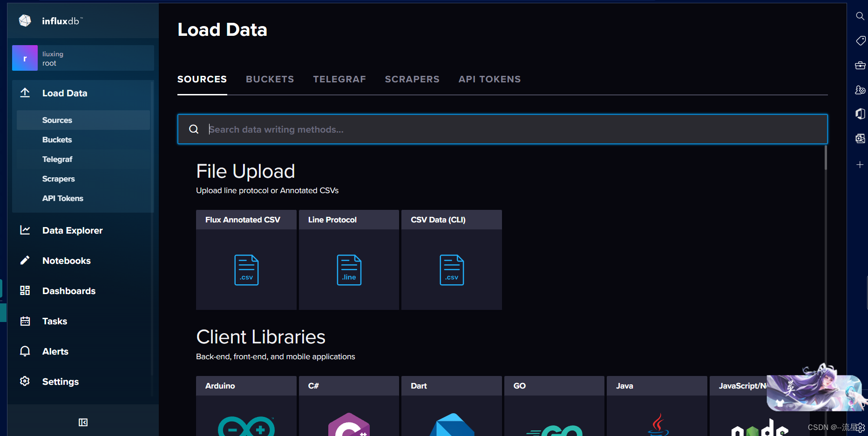The width and height of the screenshot is (868, 436).
Task: Click the Java logo icon
Action: pos(657,424)
